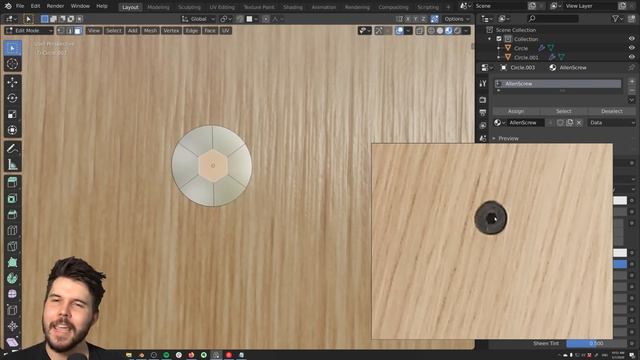Open the File menu

coord(20,6)
